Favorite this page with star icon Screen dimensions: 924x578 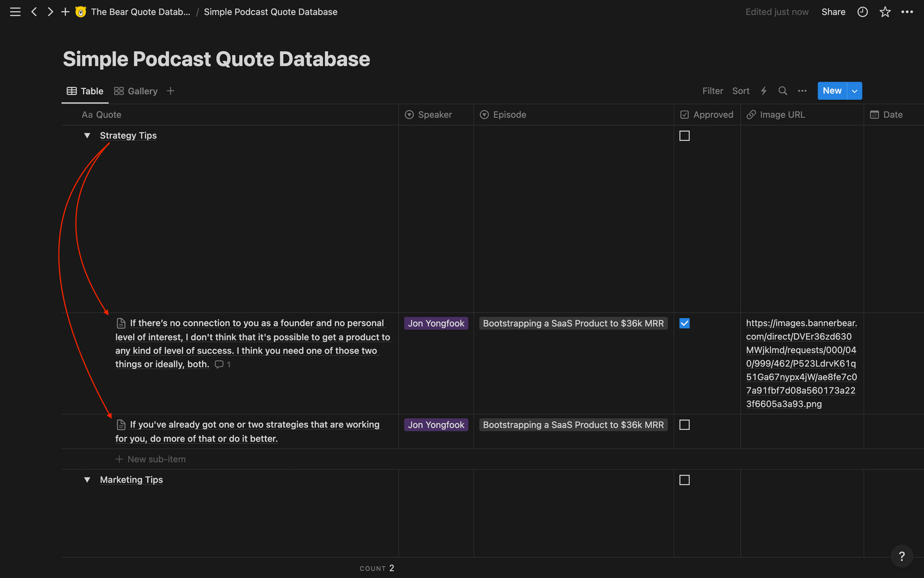pyautogui.click(x=885, y=12)
